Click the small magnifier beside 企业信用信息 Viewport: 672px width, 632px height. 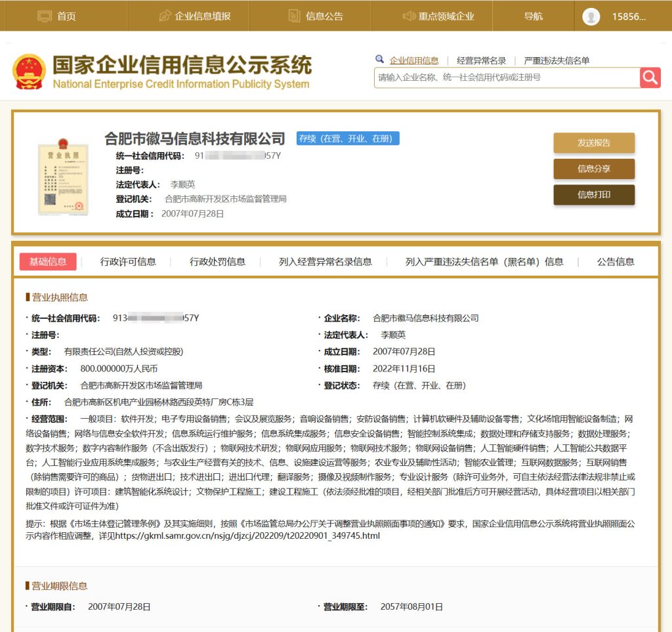379,60
